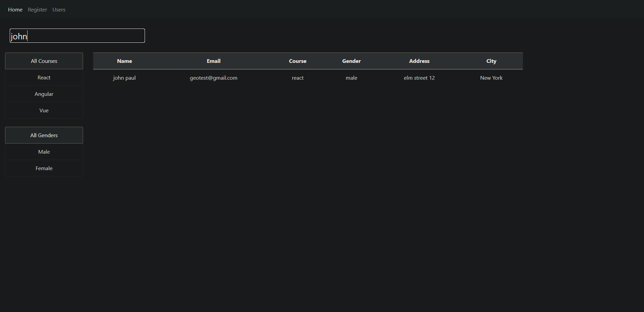Select the All Courses filter
This screenshot has width=644, height=312.
point(44,61)
